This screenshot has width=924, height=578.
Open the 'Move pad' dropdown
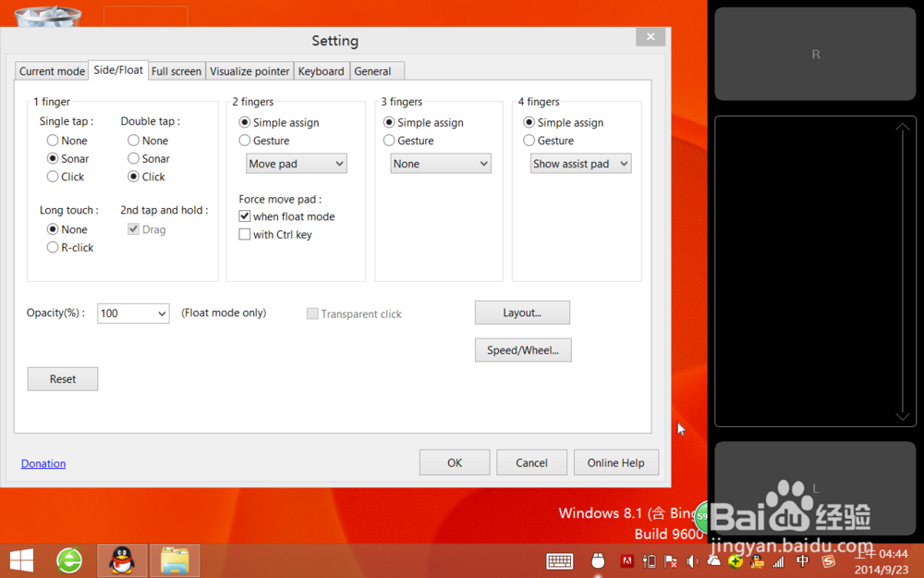297,164
